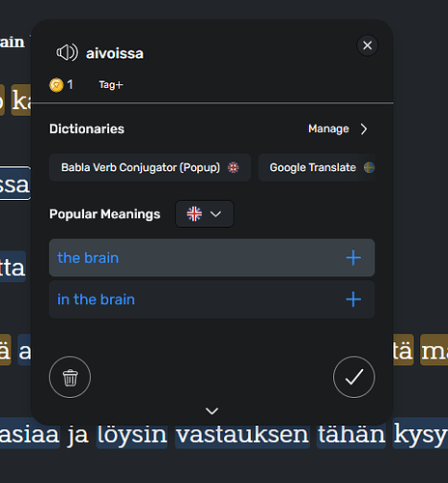Click the trash icon to delete word
The width and height of the screenshot is (448, 483).
click(70, 377)
